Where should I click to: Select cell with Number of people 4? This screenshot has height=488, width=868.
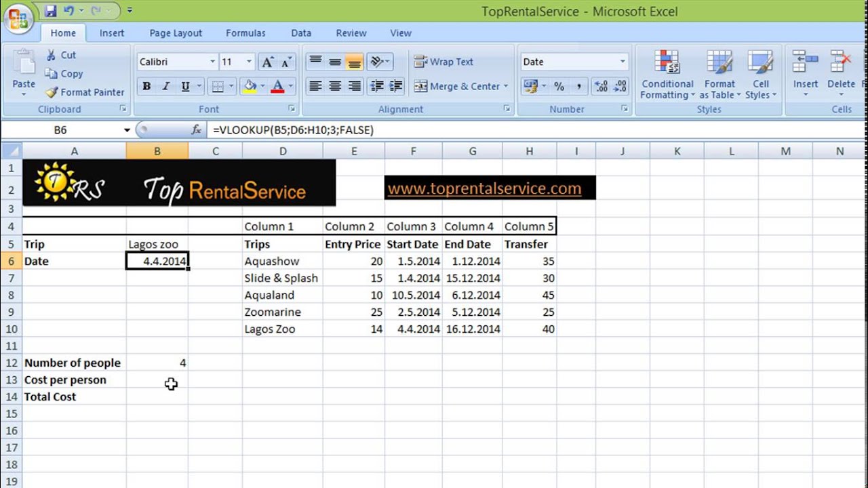pyautogui.click(x=157, y=363)
